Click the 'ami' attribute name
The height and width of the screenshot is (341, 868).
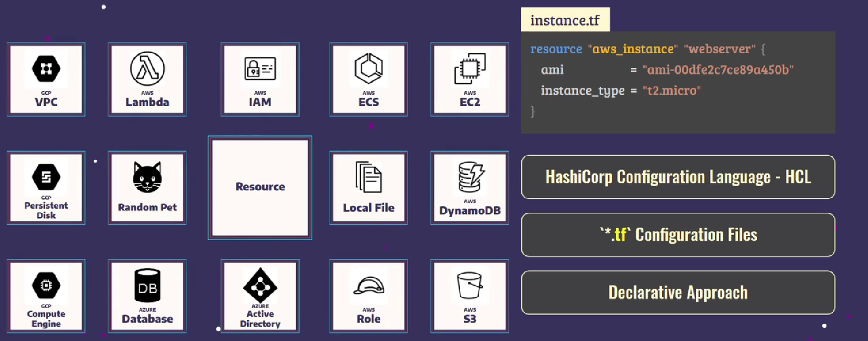(x=552, y=70)
